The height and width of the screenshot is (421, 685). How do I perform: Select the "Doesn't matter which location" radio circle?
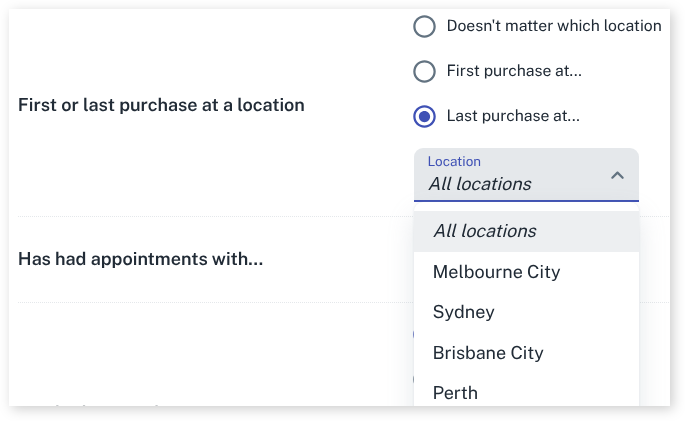(424, 26)
